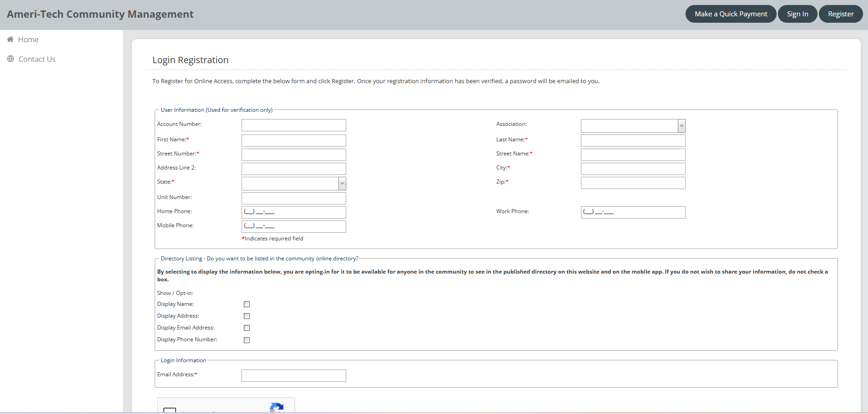Select Contact Us in the sidebar
Viewport: 868px width, 414px height.
[x=37, y=59]
